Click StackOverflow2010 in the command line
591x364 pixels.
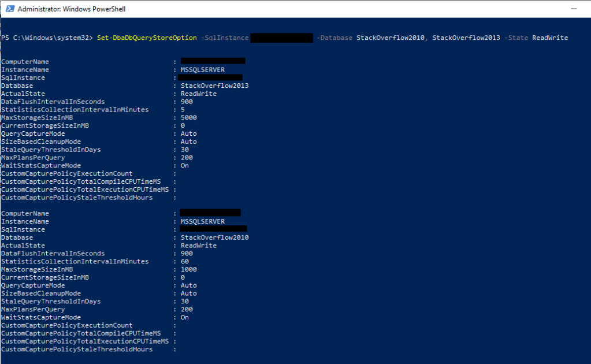click(x=391, y=38)
